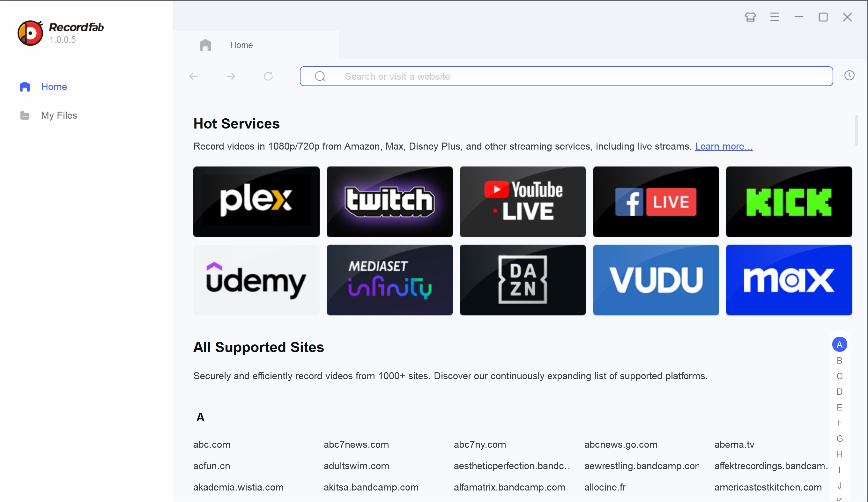Click the RecordFab logo icon

pyautogui.click(x=30, y=33)
